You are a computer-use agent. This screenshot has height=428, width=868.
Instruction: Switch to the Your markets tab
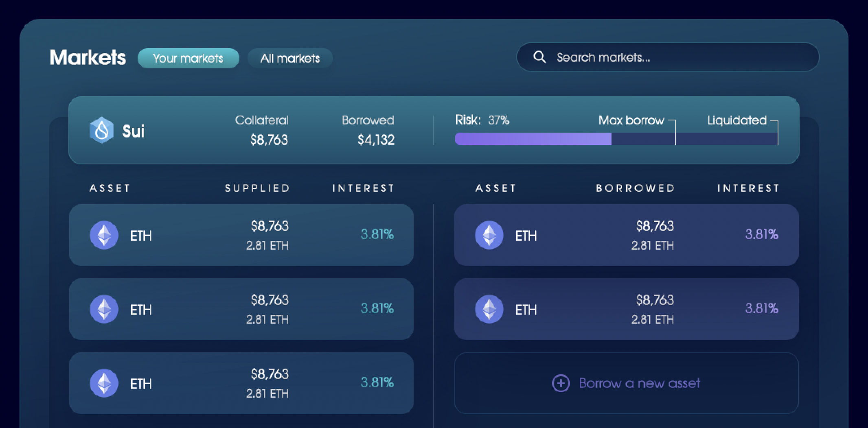coord(188,58)
